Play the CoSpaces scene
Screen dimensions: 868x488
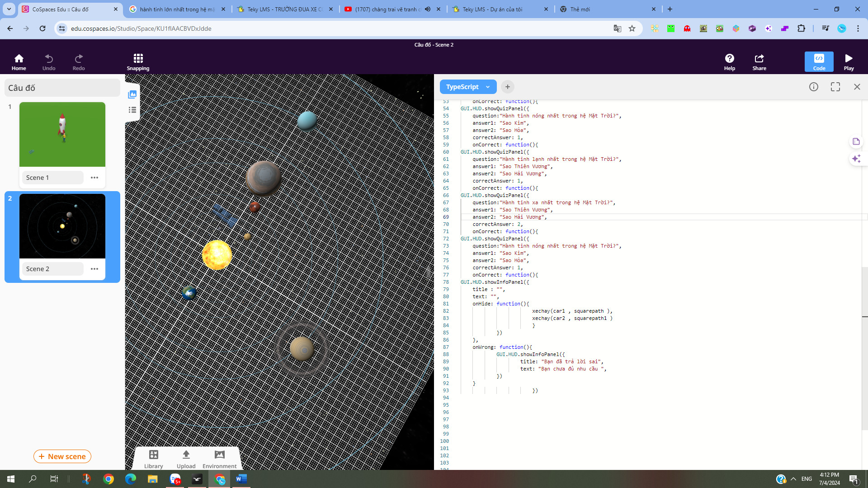[x=849, y=62]
